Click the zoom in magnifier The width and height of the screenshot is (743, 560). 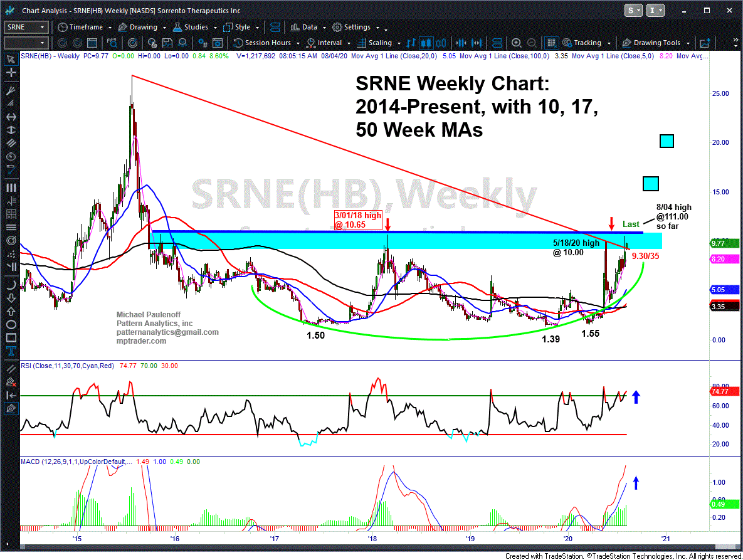516,43
